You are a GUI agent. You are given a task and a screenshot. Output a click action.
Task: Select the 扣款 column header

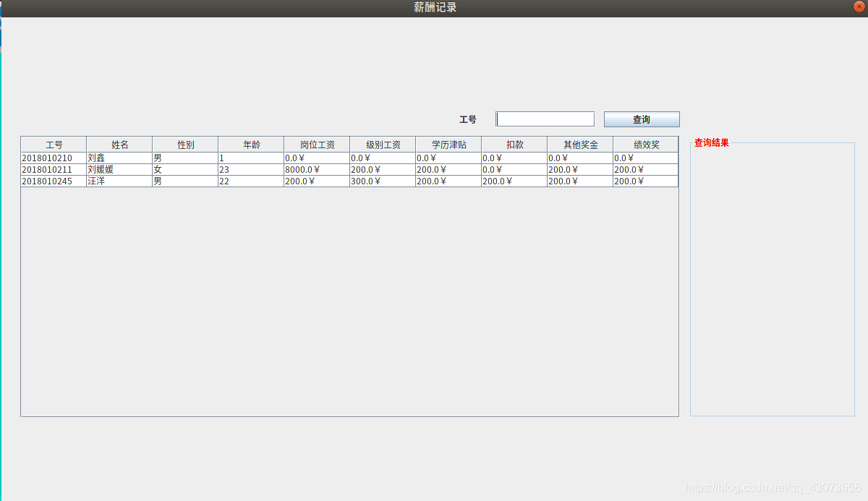click(514, 145)
